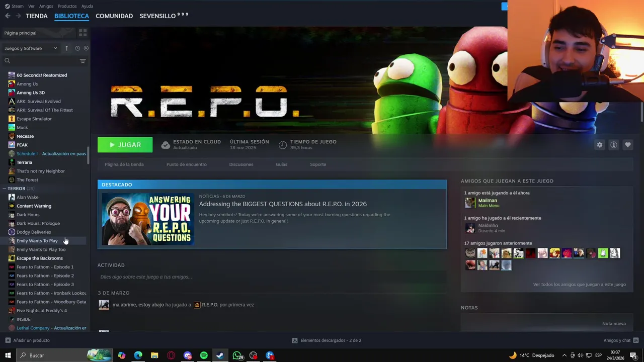Open the Amigos menu
The image size is (644, 362).
(46, 6)
